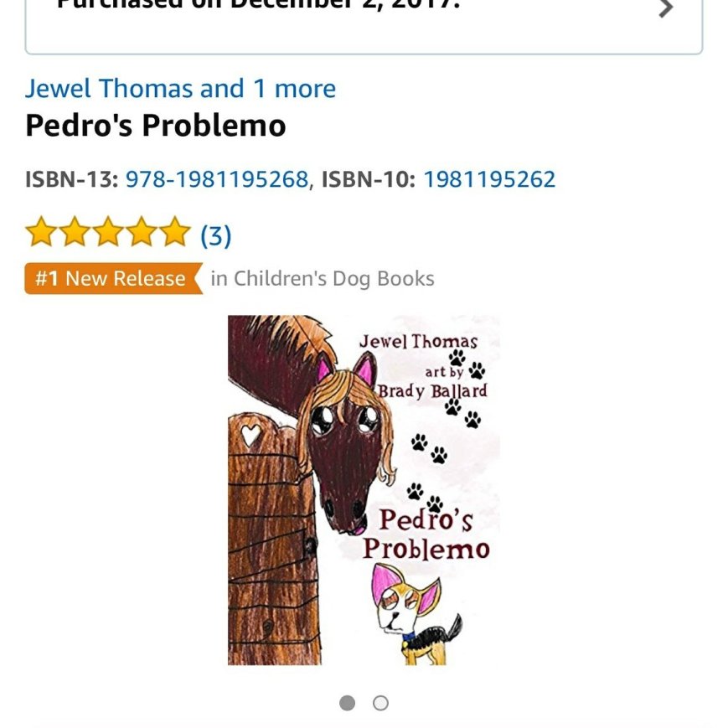Click the third gold rating star
Viewport: 728px width, 728px height.
[x=108, y=231]
